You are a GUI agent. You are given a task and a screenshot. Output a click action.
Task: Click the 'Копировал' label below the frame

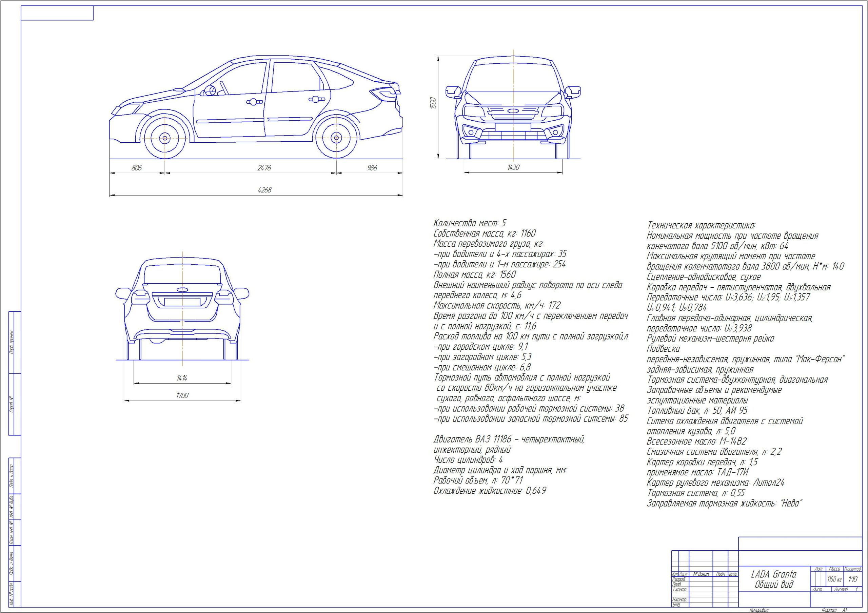(758, 610)
